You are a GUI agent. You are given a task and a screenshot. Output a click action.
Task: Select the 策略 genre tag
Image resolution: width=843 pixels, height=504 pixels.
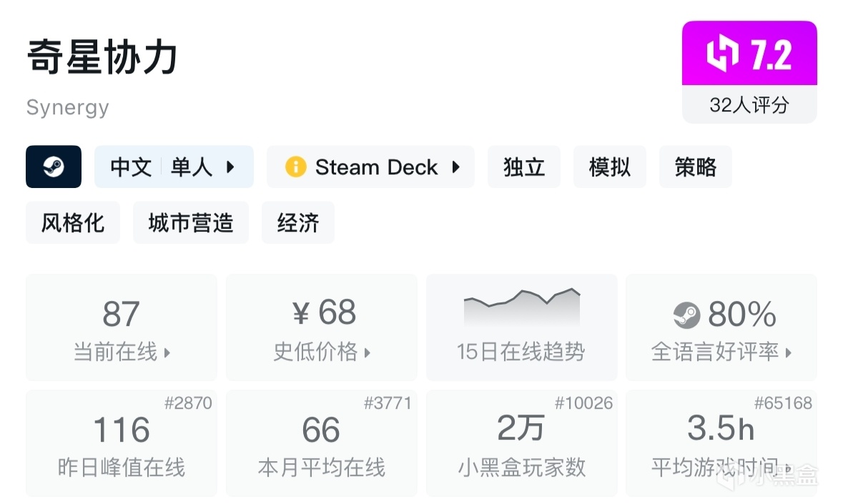coord(695,167)
